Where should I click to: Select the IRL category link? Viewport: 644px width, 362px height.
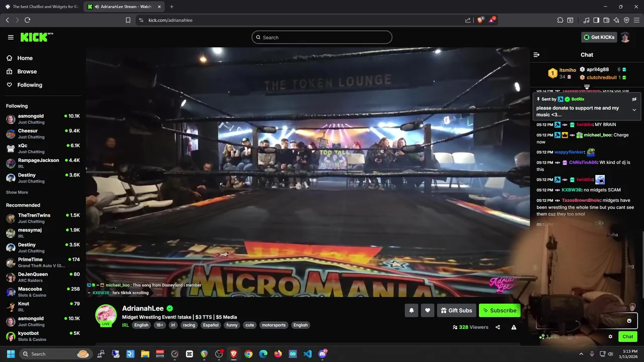[126, 325]
